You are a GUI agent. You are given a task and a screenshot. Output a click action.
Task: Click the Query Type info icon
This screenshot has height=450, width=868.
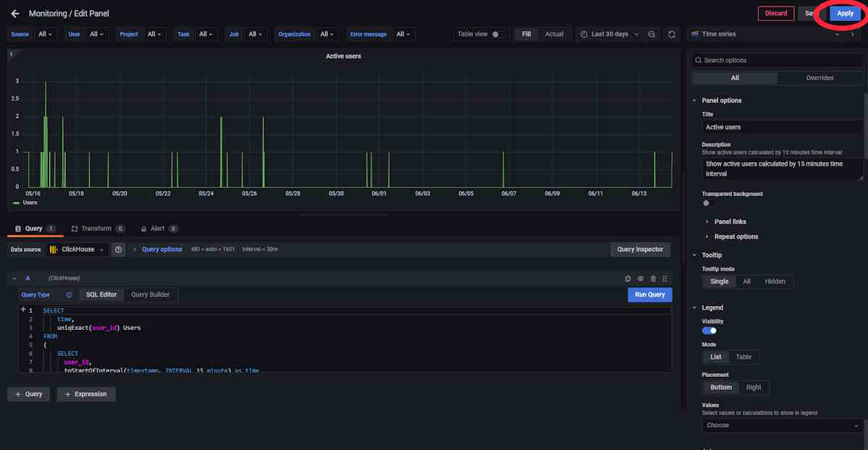point(69,295)
